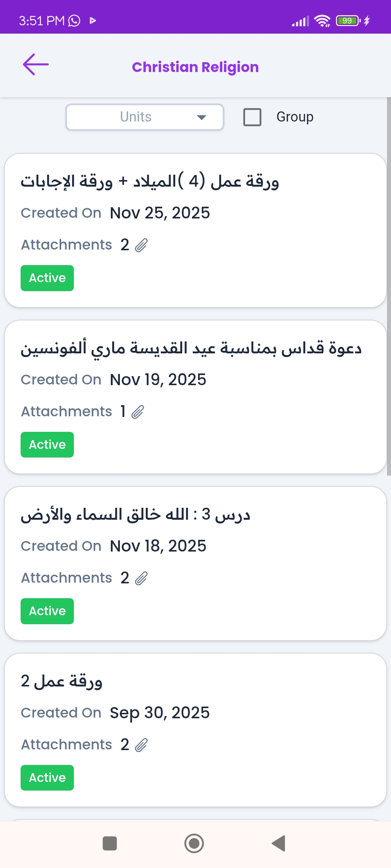Tap Active badge on Nov 18 item
Screen dimensions: 391x868
click(x=47, y=611)
